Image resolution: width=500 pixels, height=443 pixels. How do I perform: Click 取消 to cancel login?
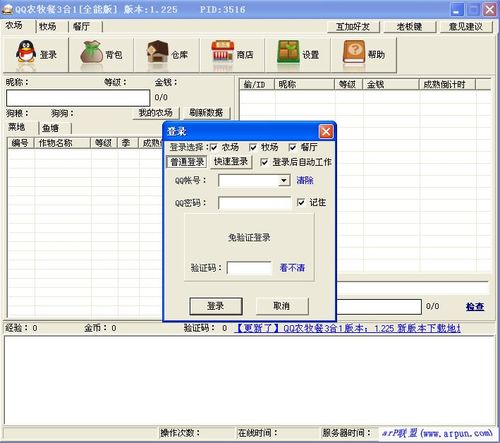(282, 306)
